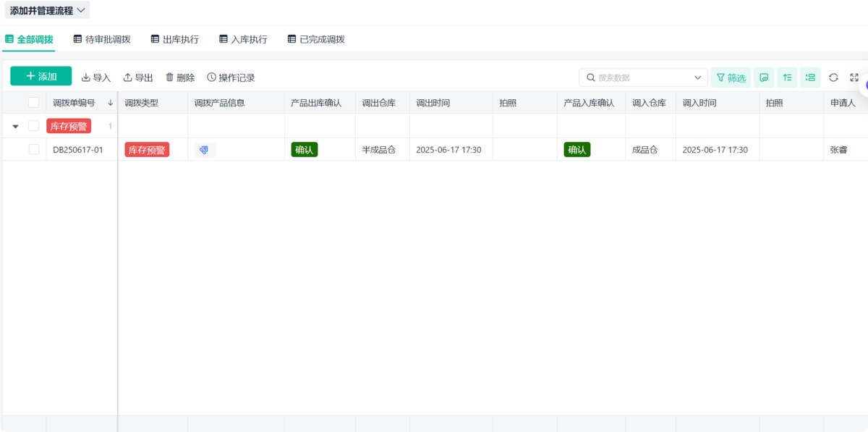Click sort arrow on 调拨单编号 column
Image resolution: width=868 pixels, height=432 pixels.
(x=111, y=103)
